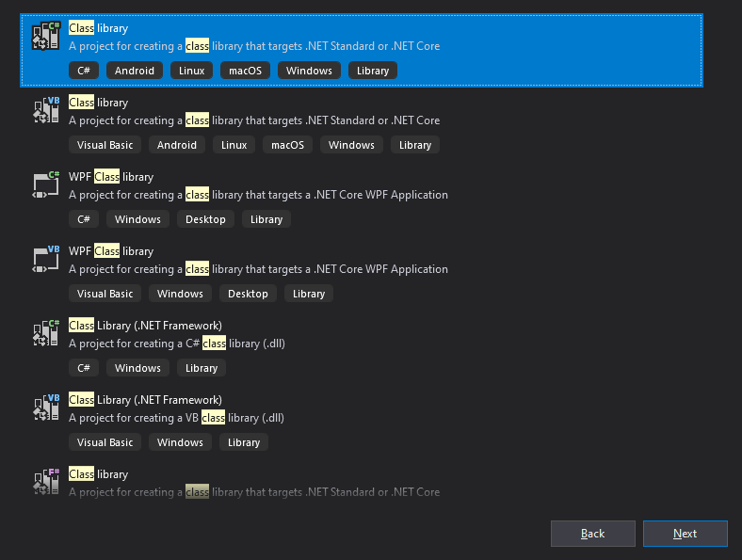Choose the Visual Basic WPF Class library title

[x=111, y=251]
